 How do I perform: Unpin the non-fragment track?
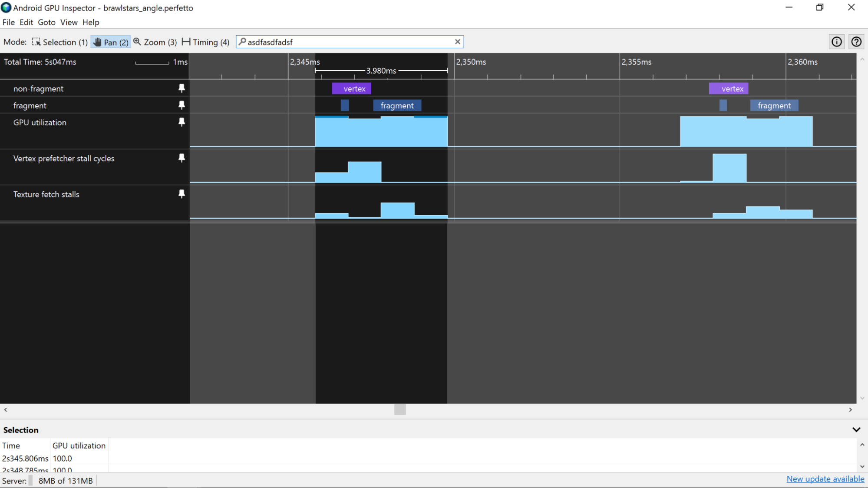[x=182, y=88]
